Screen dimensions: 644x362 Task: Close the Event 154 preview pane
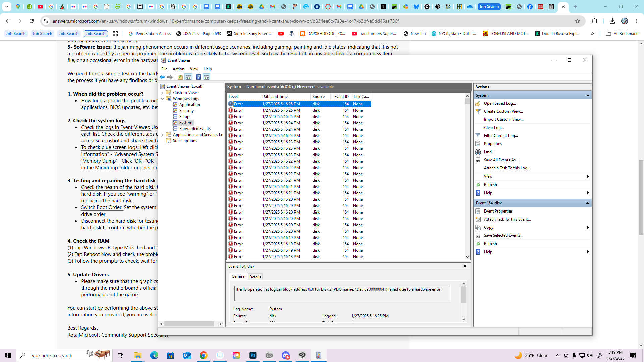coord(465,266)
